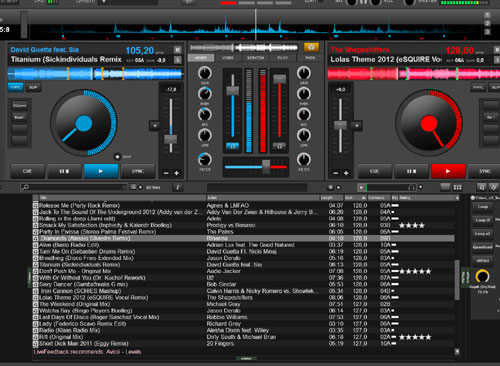This screenshot has width=500, height=366.
Task: Adjust the right deck pitch fader
Action: tap(340, 125)
